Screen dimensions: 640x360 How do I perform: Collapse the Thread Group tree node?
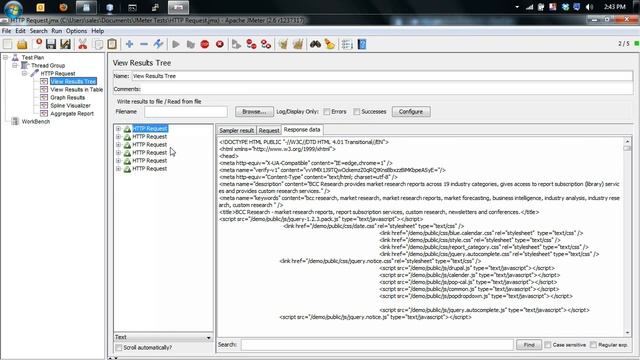(x=15, y=65)
